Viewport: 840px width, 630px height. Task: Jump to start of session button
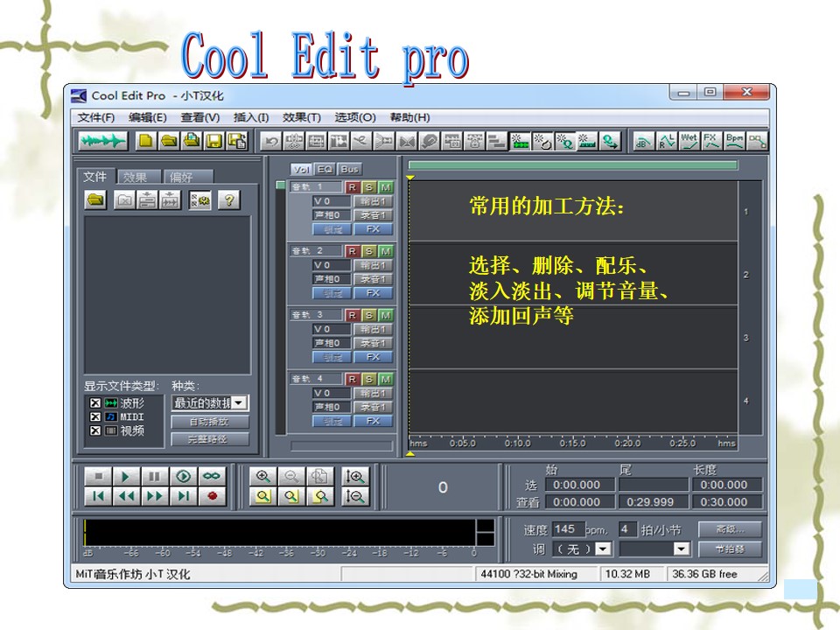click(98, 496)
